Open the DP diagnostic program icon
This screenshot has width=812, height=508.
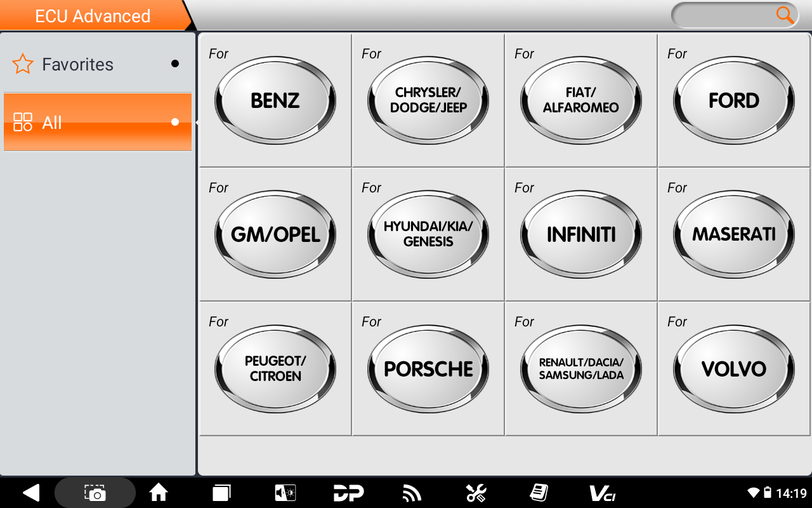tap(348, 493)
